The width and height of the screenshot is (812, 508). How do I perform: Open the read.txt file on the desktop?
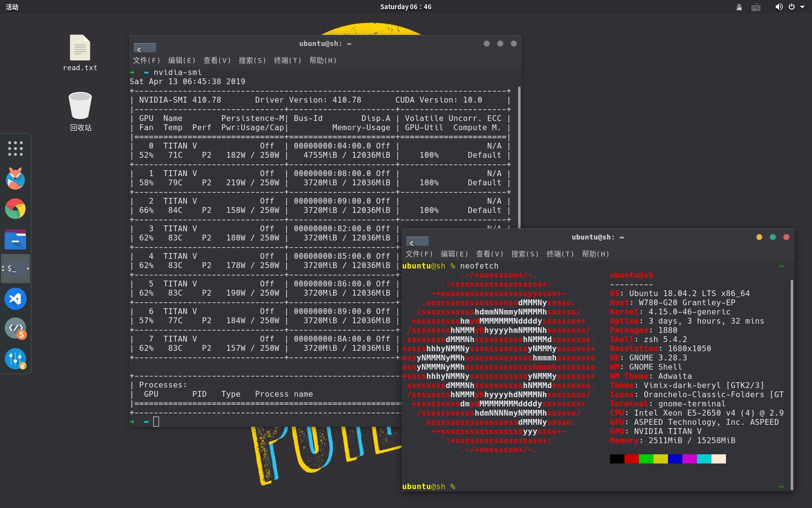[x=80, y=53]
